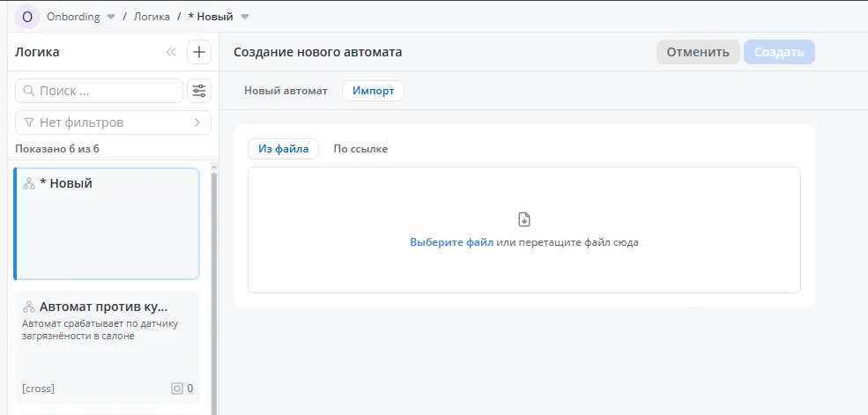Open the Onbording workspace dropdown arrow
This screenshot has height=415, width=868.
pos(111,17)
